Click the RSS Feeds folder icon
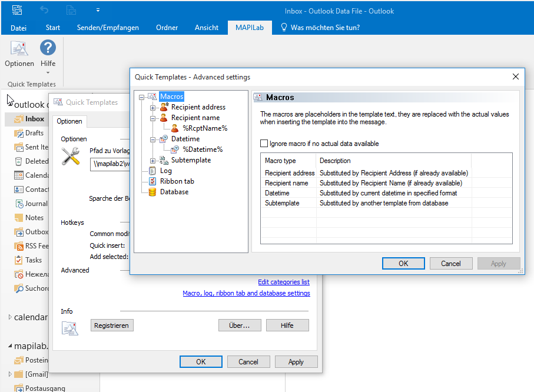The image size is (534, 392). 19,246
